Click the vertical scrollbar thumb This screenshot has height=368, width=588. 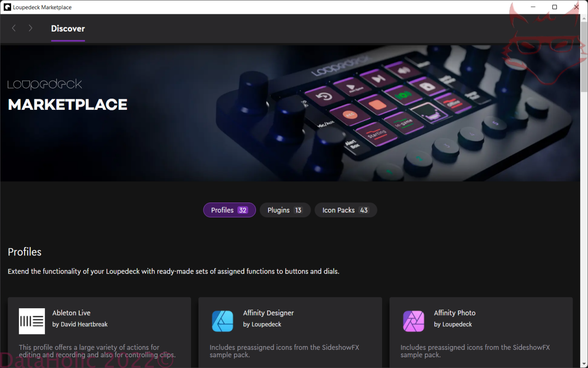click(584, 56)
